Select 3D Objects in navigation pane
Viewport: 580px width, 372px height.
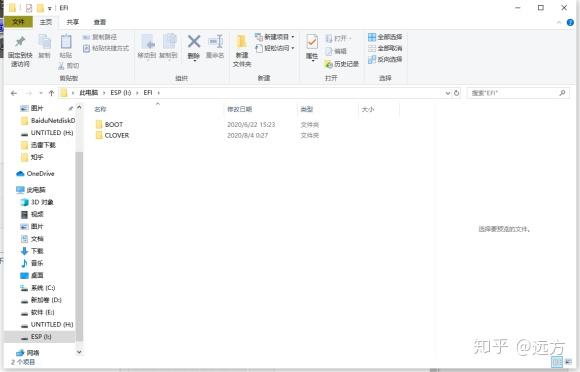(x=37, y=202)
